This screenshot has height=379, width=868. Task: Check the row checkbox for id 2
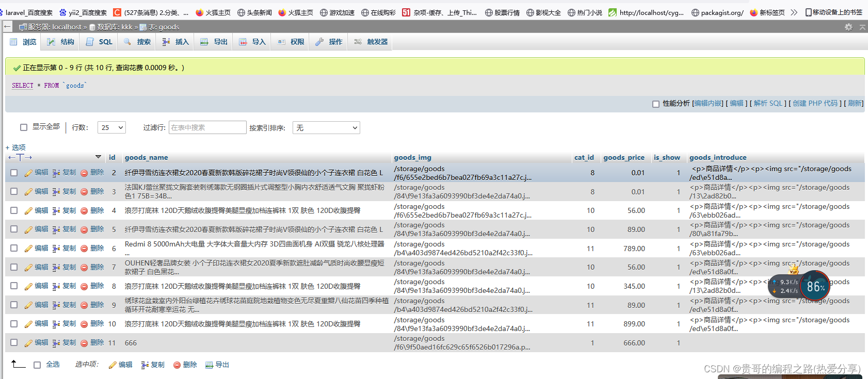[14, 173]
